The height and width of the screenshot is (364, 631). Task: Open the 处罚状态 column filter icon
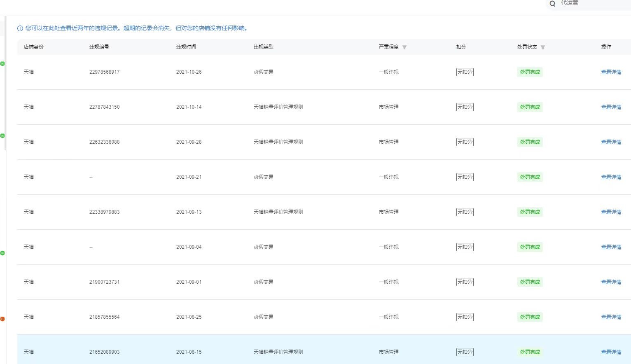[x=543, y=47]
